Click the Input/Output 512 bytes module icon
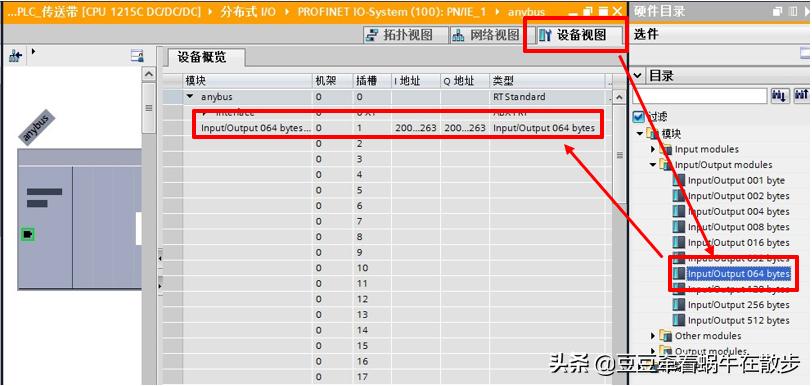 679,320
